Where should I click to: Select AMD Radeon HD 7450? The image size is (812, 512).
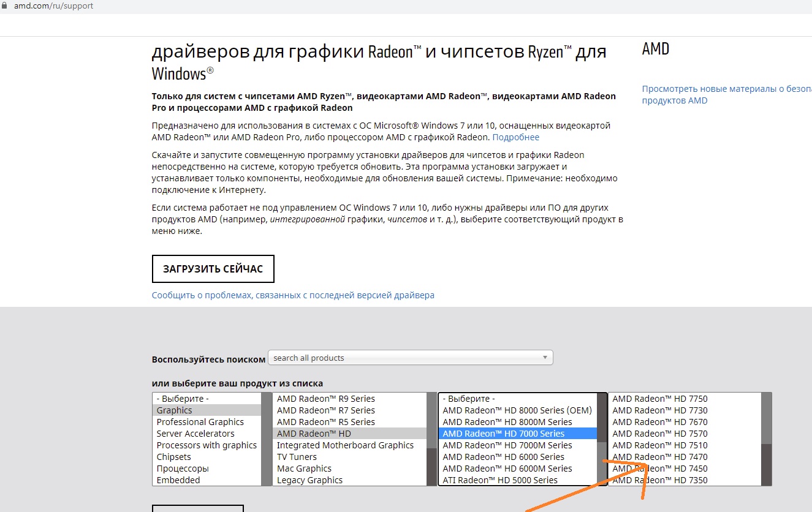pos(685,469)
